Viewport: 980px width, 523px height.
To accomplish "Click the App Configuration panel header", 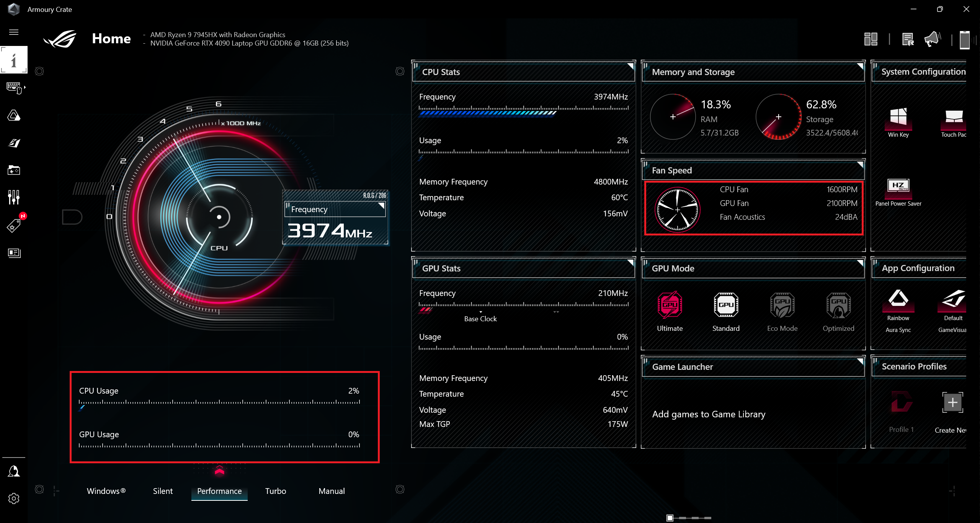I will 919,268.
